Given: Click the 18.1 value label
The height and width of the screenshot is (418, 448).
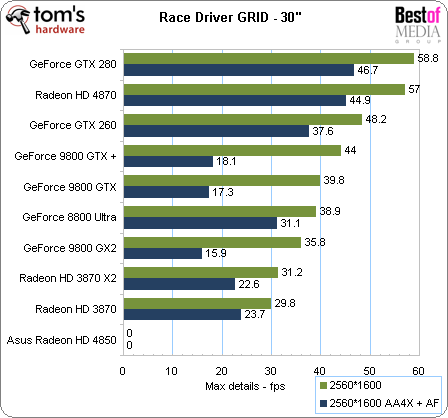Looking at the screenshot, I should click(226, 161).
